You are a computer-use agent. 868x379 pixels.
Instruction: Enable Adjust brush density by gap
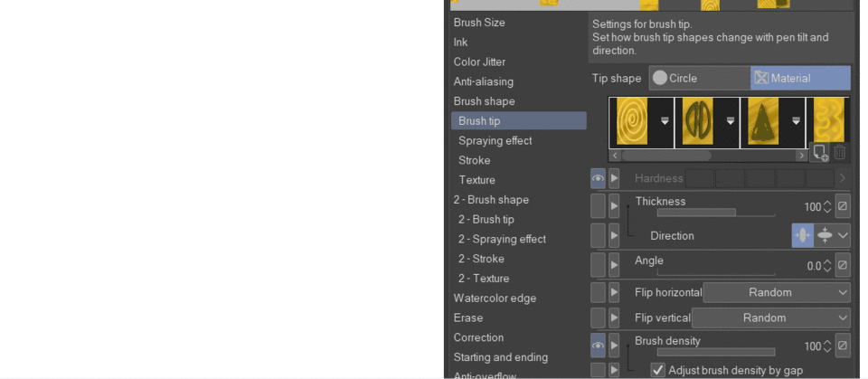point(658,370)
